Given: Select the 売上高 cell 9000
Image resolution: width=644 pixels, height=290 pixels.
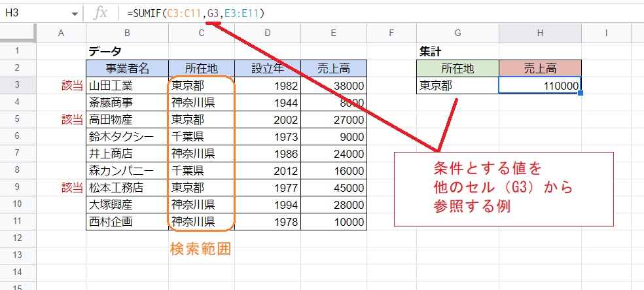Looking at the screenshot, I should [x=334, y=136].
